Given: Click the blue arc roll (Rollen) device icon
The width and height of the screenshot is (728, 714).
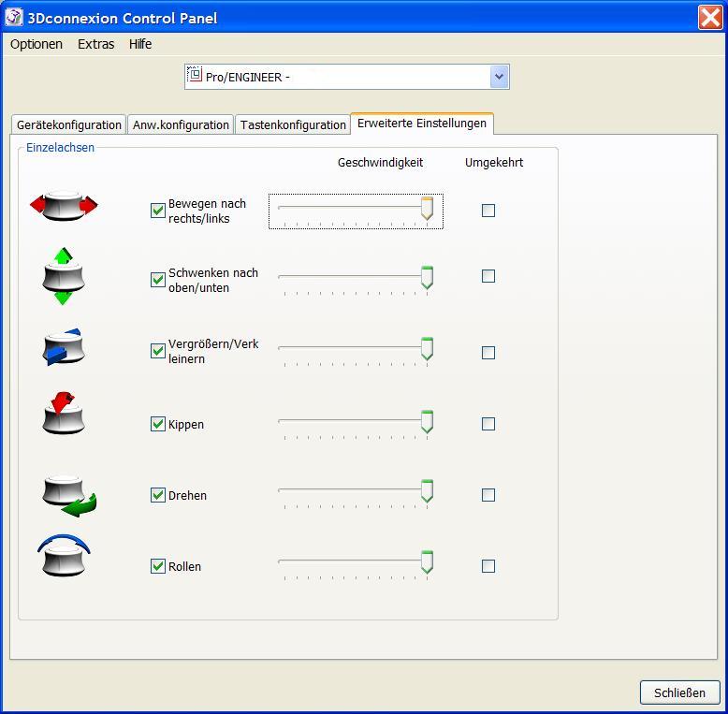Looking at the screenshot, I should pyautogui.click(x=64, y=555).
